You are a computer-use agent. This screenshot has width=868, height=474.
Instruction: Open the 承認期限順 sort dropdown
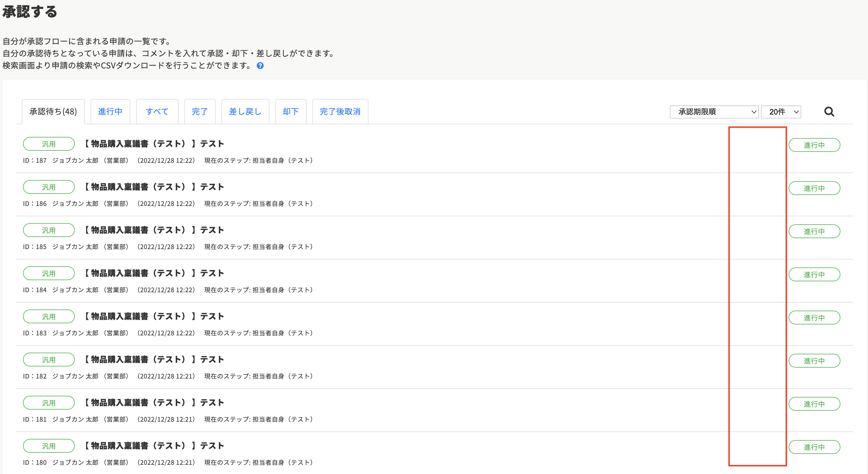click(714, 112)
